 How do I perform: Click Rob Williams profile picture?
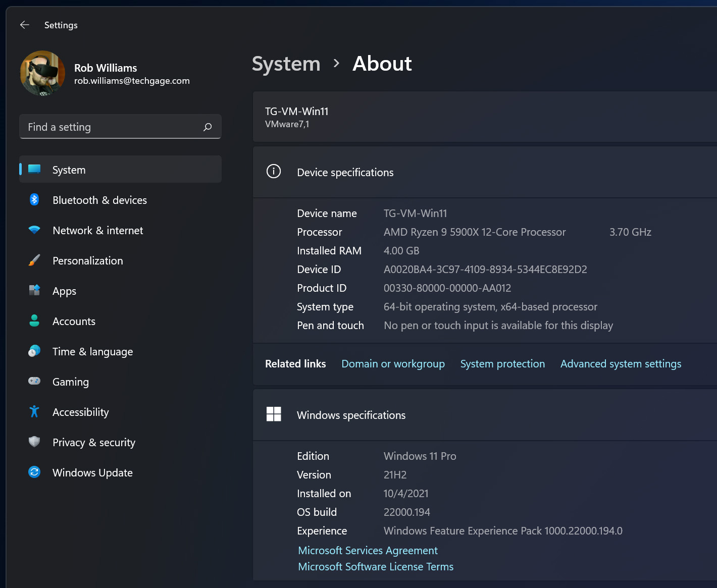point(42,73)
